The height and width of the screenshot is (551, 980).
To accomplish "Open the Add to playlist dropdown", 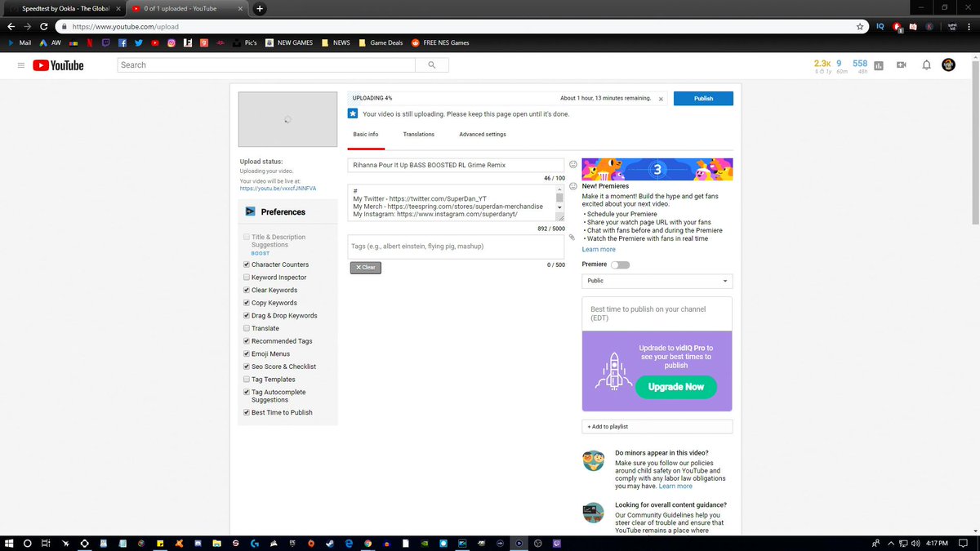I will click(x=657, y=426).
